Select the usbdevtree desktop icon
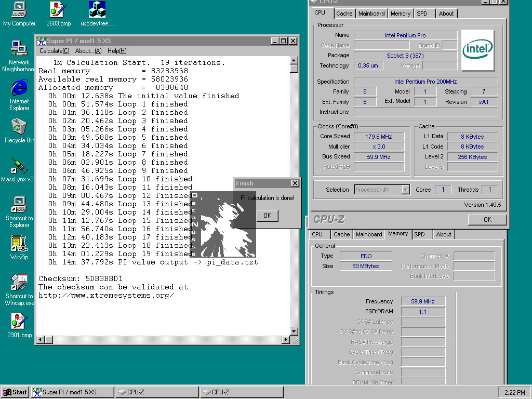This screenshot has width=532, height=399. (x=97, y=14)
